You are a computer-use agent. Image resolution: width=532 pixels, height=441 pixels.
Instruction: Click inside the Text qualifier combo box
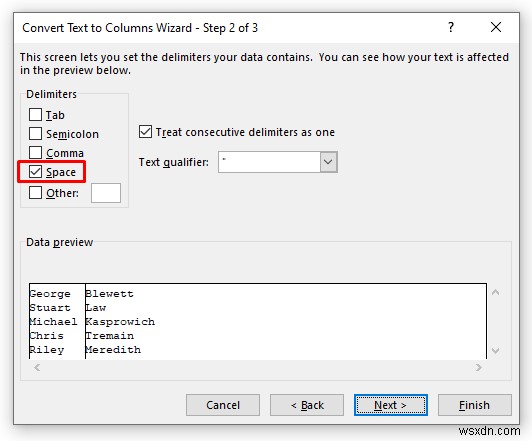269,162
